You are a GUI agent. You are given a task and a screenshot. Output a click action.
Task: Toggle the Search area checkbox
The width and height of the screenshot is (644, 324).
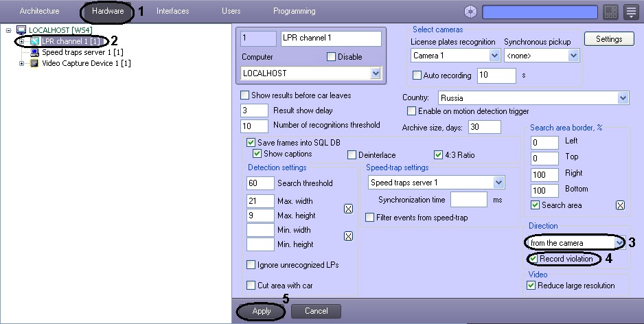tap(535, 205)
